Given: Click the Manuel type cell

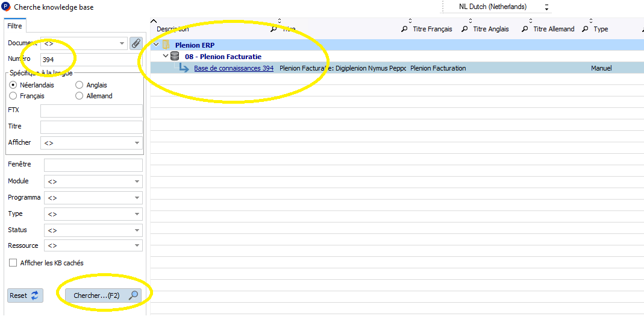Looking at the screenshot, I should [601, 68].
